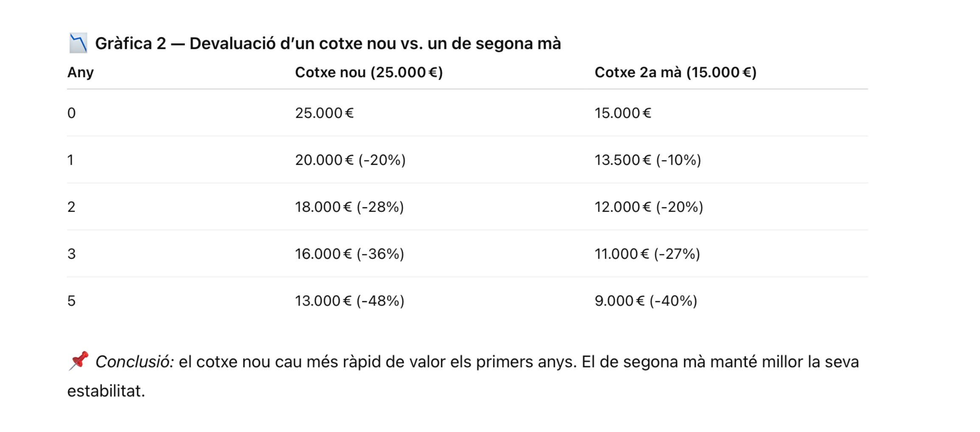Click the year '0' row cell
Image resolution: width=980 pixels, height=432 pixels.
tap(71, 113)
